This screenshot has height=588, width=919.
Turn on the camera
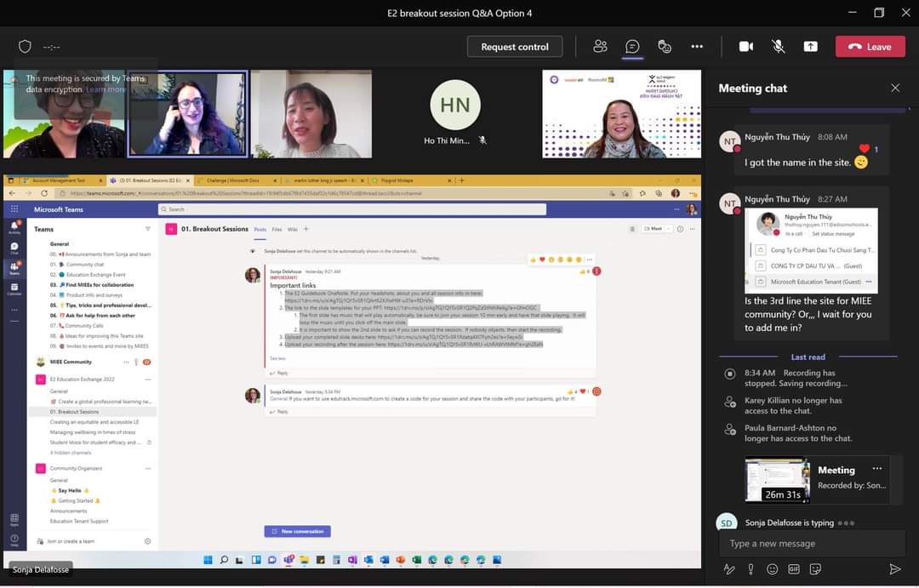pos(746,46)
